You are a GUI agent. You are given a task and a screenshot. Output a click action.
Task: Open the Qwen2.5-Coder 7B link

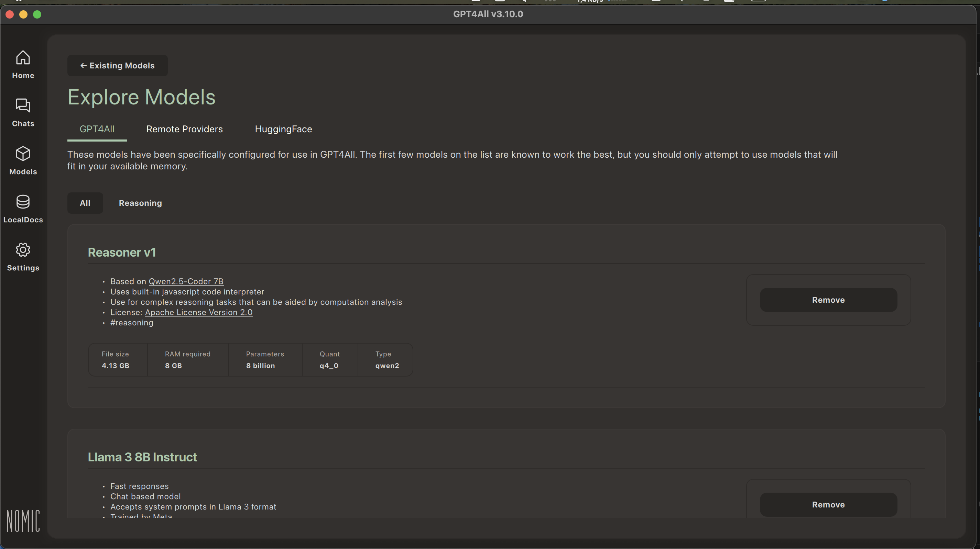point(186,281)
